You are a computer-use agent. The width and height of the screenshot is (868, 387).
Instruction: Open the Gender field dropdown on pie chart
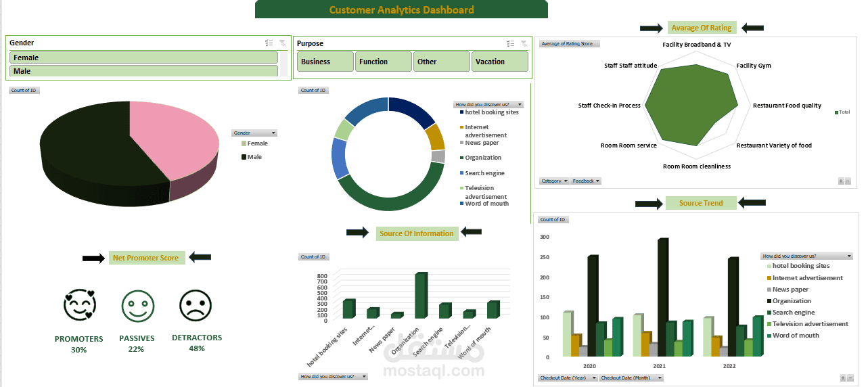pyautogui.click(x=254, y=133)
